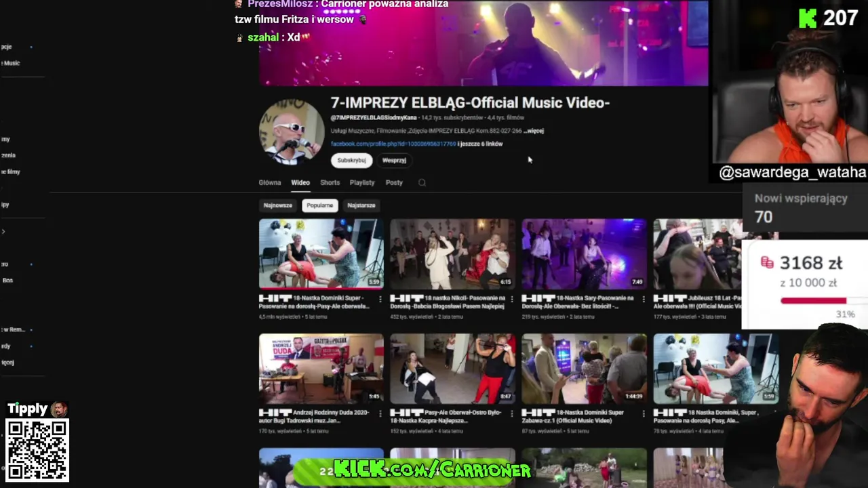
Task: Click the Wesprzyj button
Action: 394,160
